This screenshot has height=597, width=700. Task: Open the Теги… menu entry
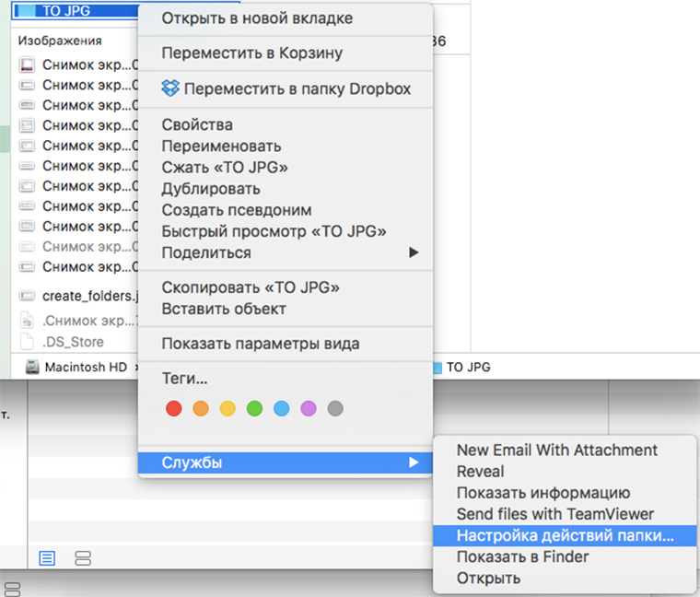[286, 379]
